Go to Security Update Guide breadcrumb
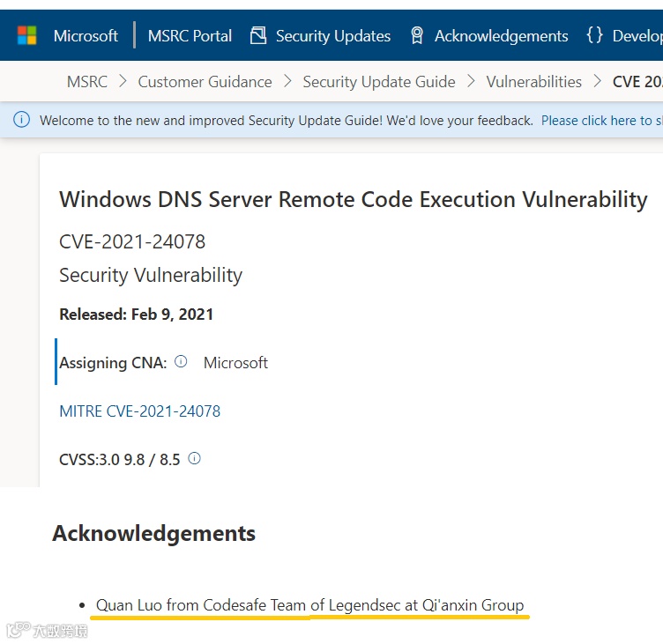 click(x=379, y=82)
